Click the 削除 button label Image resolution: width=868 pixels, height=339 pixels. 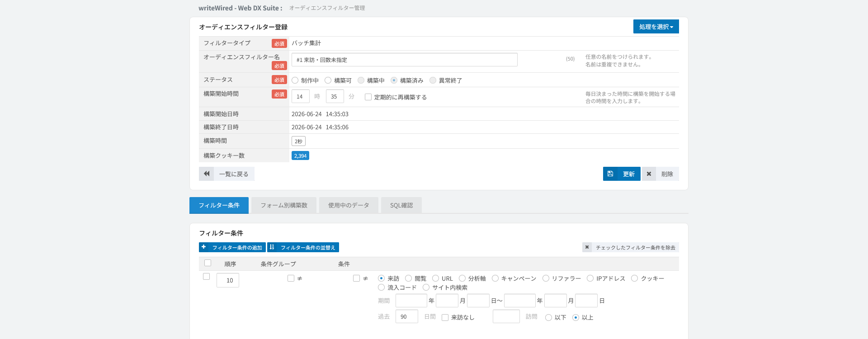pos(667,174)
